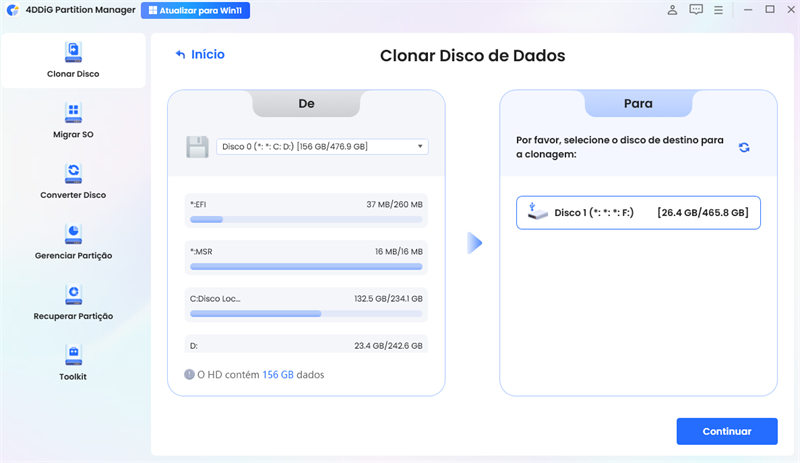Open the Toolkit sidebar icon
The image size is (800, 463).
(x=73, y=355)
